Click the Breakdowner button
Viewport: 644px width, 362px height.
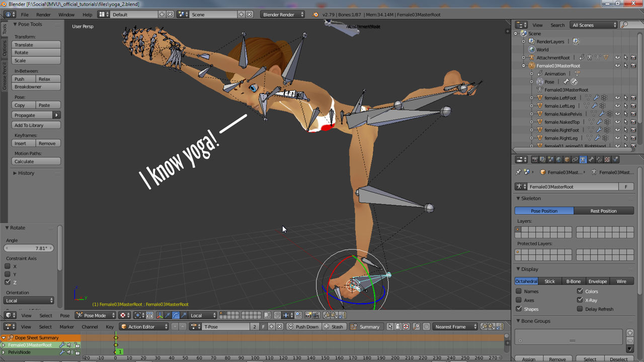(x=36, y=86)
